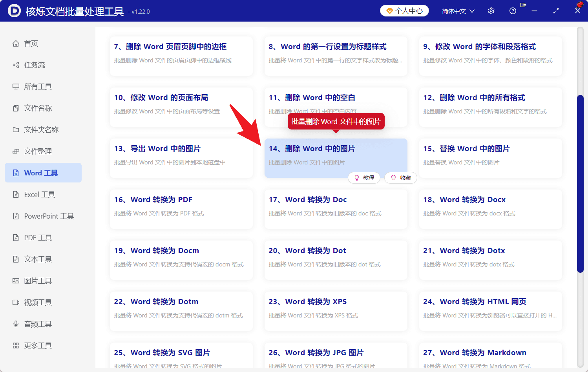Open the 音频工具 microphone icon
The width and height of the screenshot is (588, 372).
pos(16,324)
